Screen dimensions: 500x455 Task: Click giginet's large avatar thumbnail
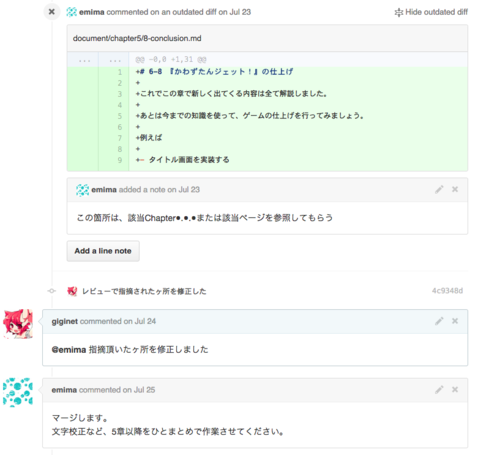pyautogui.click(x=18, y=324)
